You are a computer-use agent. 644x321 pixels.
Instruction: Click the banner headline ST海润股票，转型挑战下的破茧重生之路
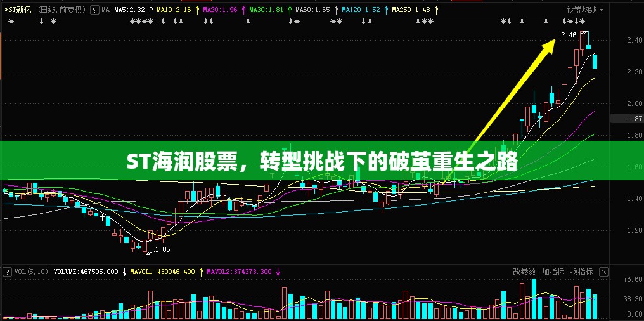[x=321, y=162]
